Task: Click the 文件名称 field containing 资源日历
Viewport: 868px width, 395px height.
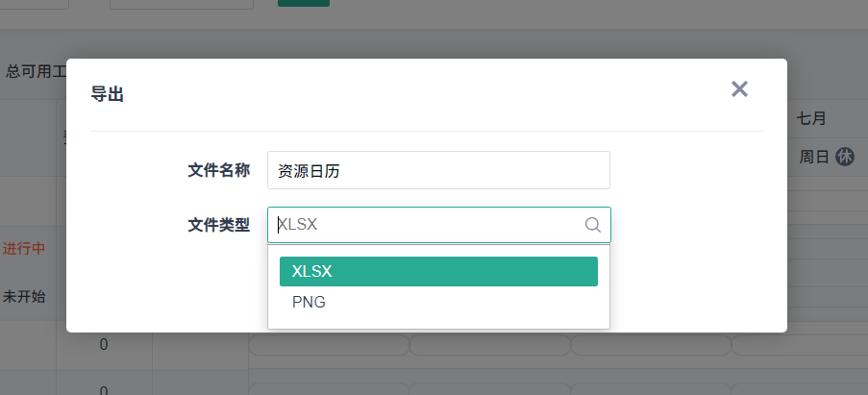Action: [438, 171]
